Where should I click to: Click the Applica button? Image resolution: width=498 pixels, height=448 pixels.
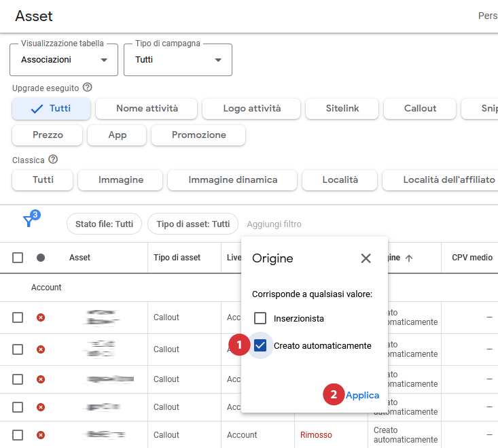(x=362, y=395)
